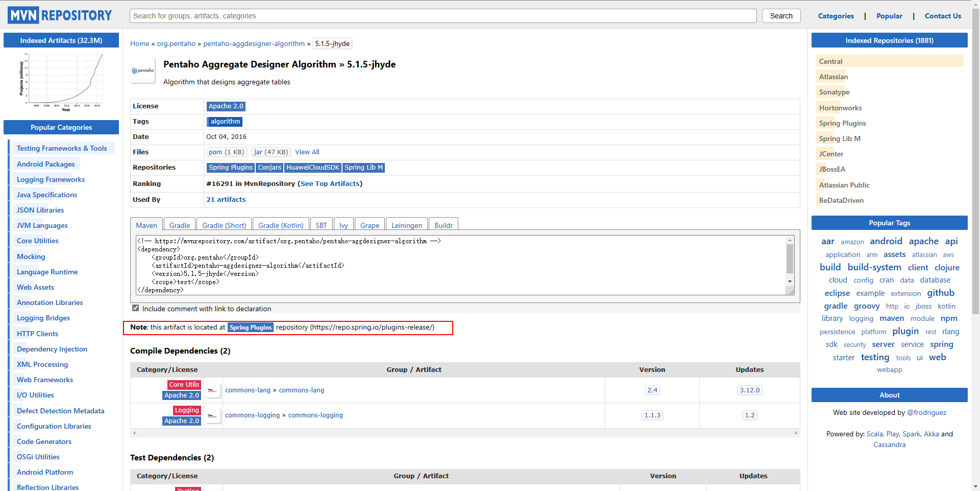Switch to the Buildr tab

pyautogui.click(x=444, y=225)
